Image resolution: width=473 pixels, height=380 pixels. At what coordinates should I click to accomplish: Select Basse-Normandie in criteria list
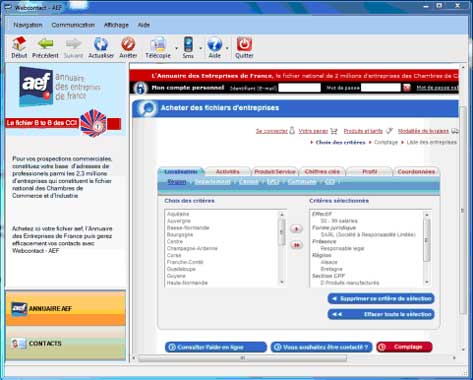click(x=188, y=228)
